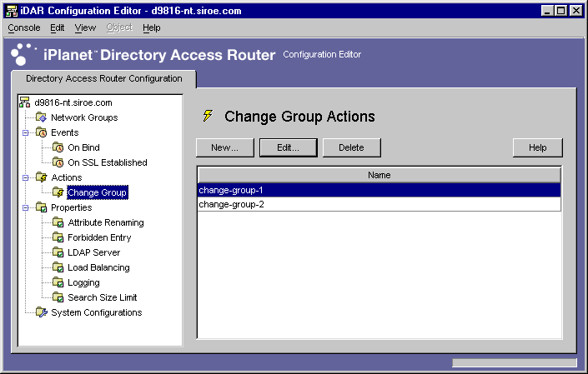
Task: Select the Actions tree label
Action: pos(67,177)
